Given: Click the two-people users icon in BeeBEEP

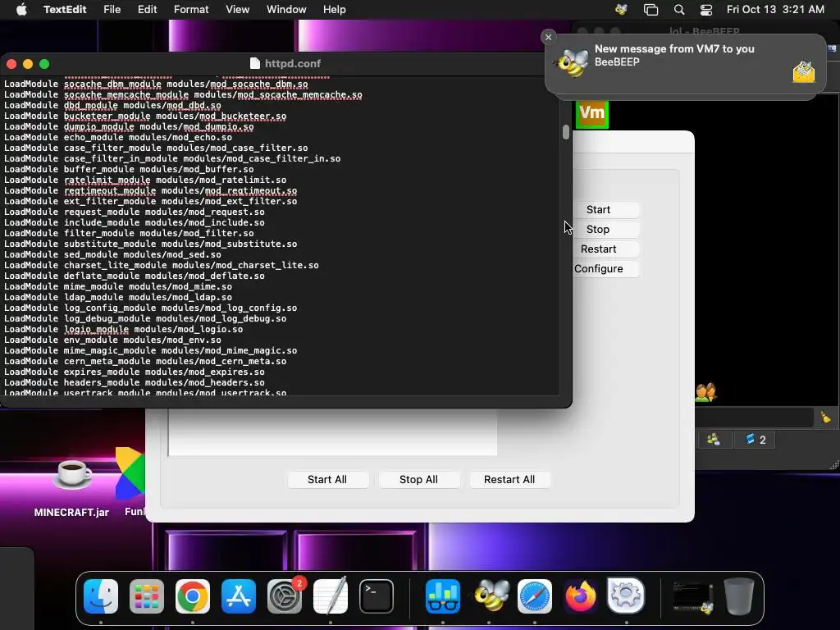Looking at the screenshot, I should (x=705, y=393).
